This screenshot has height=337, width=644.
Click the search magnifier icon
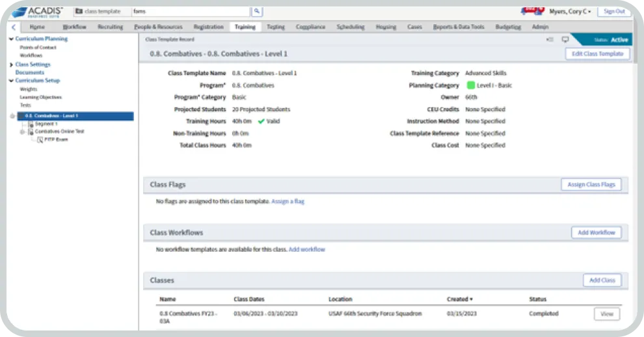pos(257,12)
